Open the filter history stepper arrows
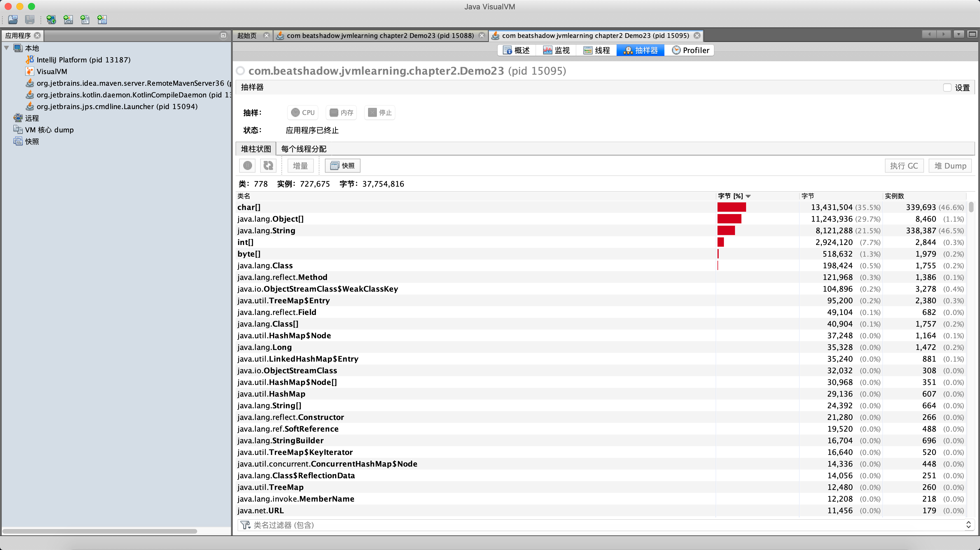The width and height of the screenshot is (980, 550). pyautogui.click(x=968, y=525)
